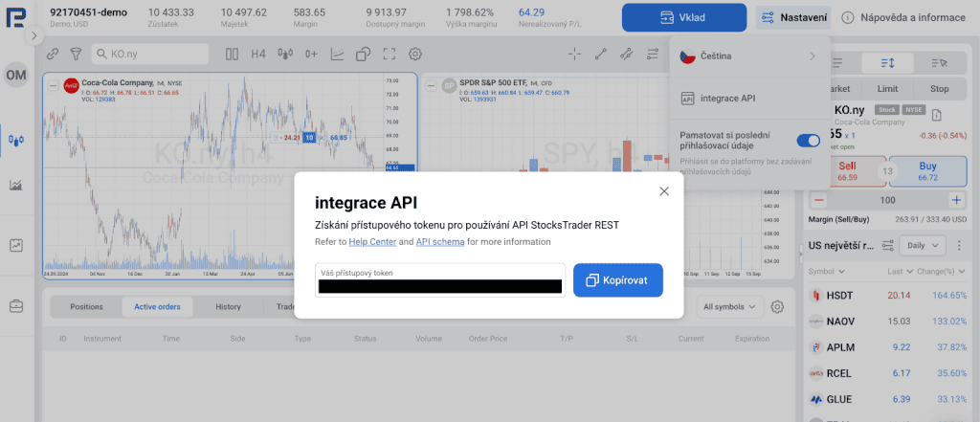Screen dimensions: 980x422
Task: Select the order list with cursor icon
Action: (939, 63)
